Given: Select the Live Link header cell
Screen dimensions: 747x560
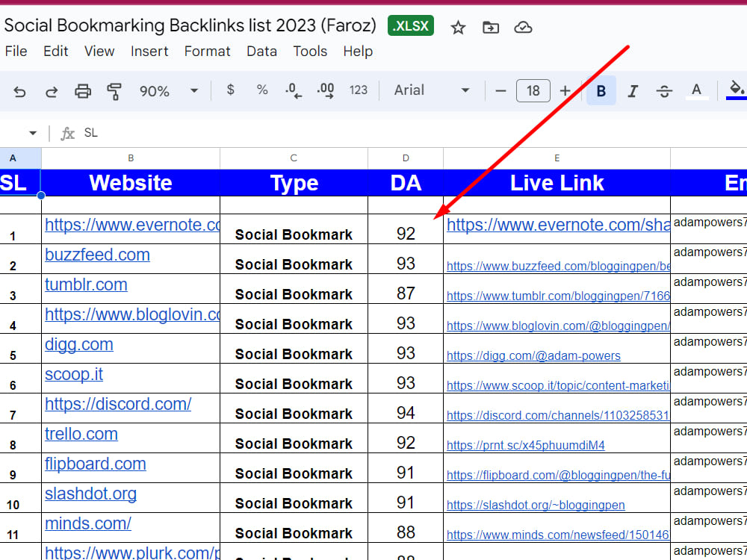Looking at the screenshot, I should click(x=557, y=183).
